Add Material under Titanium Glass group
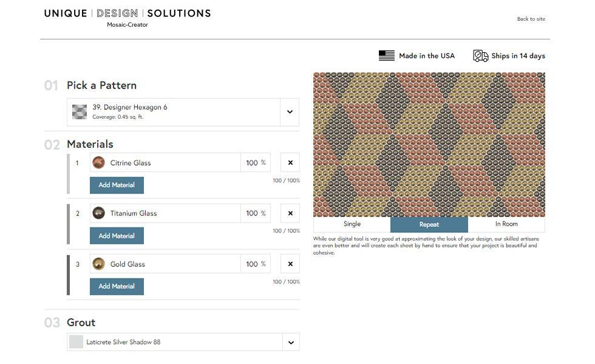Viewport: 595px width, 364px height. [117, 236]
